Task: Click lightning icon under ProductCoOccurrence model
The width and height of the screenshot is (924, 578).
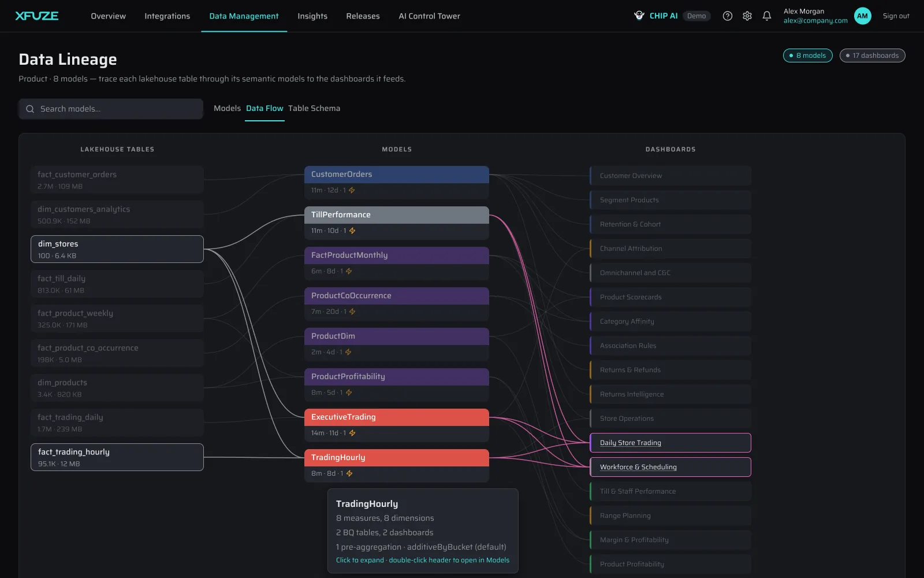Action: 352,312
